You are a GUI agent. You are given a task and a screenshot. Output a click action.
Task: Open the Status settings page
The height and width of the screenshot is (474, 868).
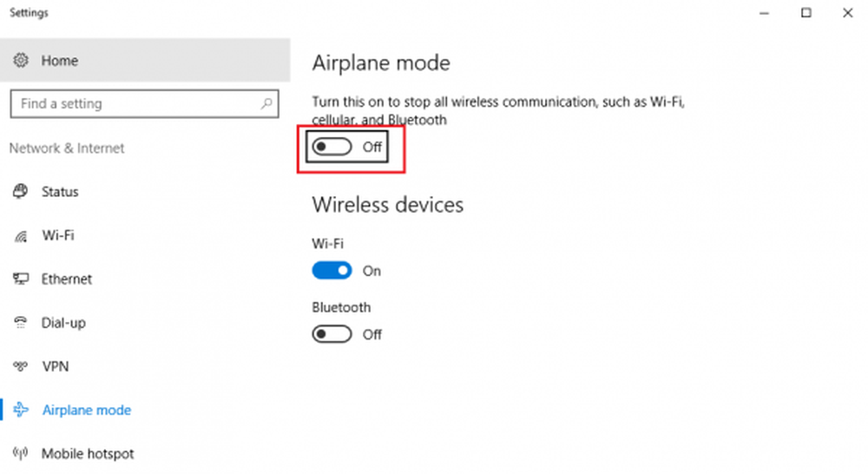[x=60, y=192]
